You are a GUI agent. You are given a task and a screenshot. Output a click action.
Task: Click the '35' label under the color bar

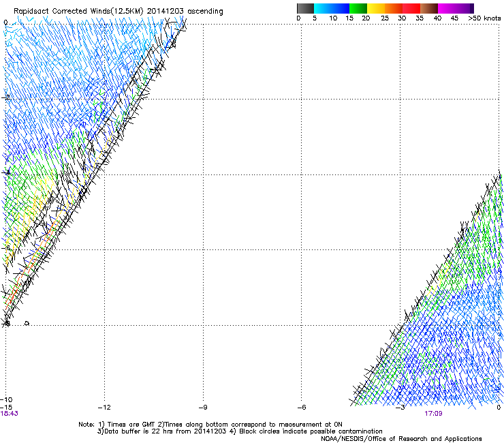pos(420,18)
